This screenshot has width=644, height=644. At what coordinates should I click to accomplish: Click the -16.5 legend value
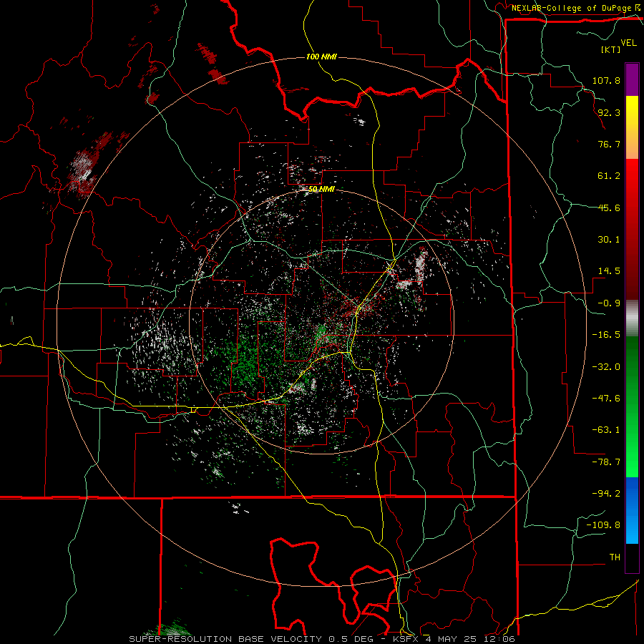[606, 335]
